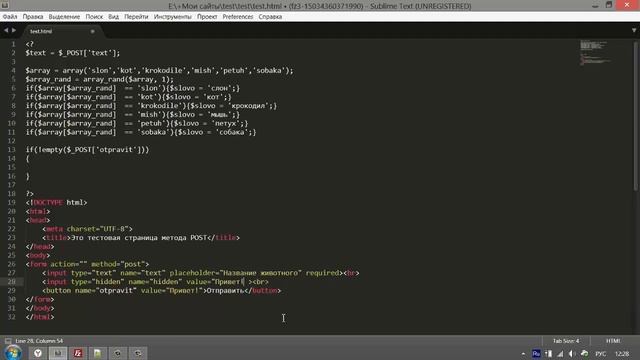Click the line number 13 in the gutter
This screenshot has height=360, width=640.
click(11, 150)
